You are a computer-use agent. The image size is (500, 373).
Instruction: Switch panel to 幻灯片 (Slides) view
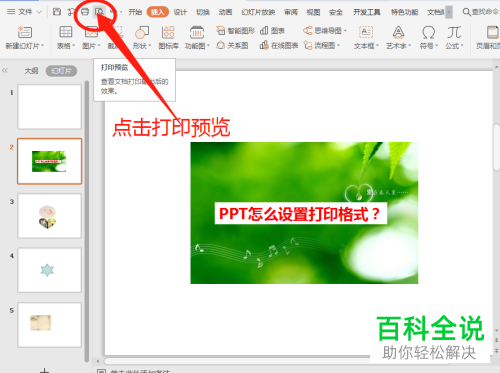[x=61, y=71]
